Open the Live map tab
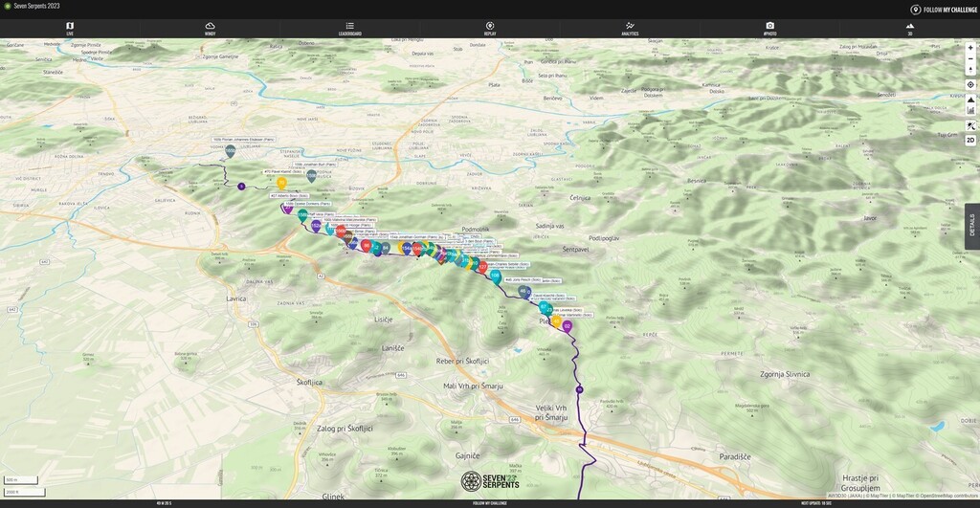 click(70, 29)
